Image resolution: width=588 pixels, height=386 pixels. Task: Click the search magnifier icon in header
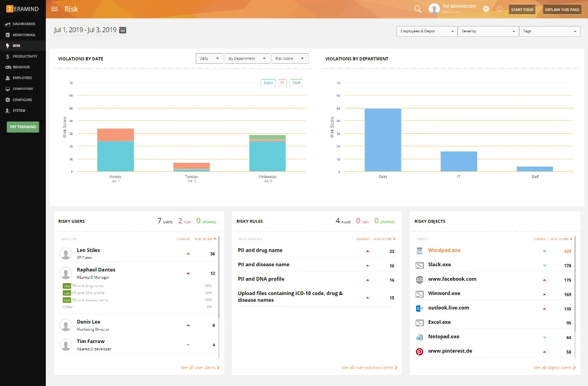pos(417,9)
